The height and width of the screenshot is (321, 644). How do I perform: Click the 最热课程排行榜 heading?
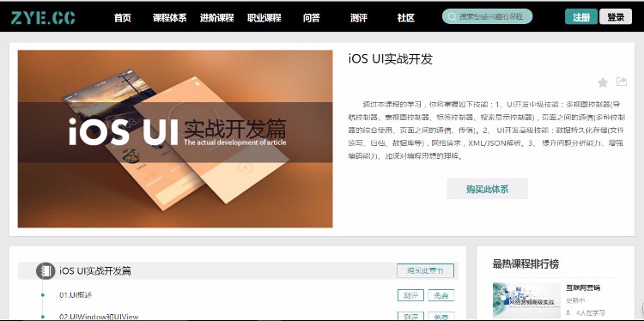point(526,263)
